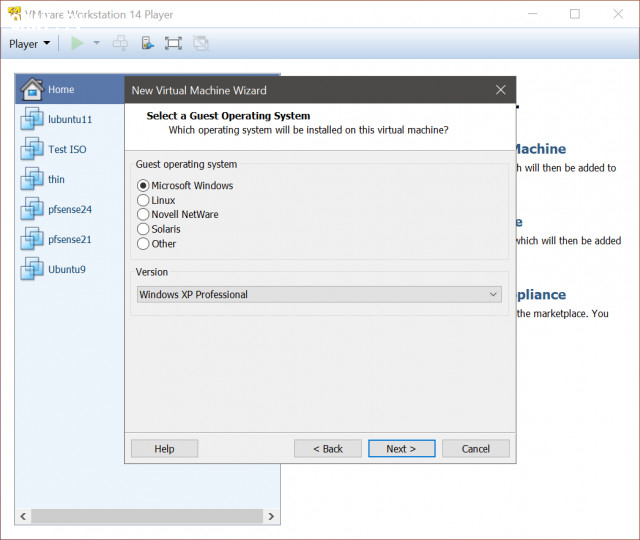
Task: Expand the power options arrow beside the play icon
Action: tap(96, 43)
